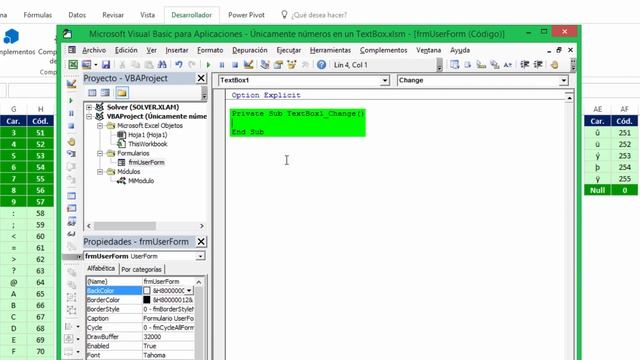Select the Enabled property row

tap(140, 346)
